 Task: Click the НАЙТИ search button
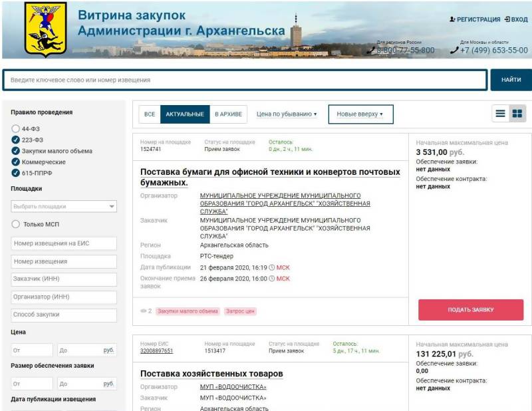(x=511, y=80)
